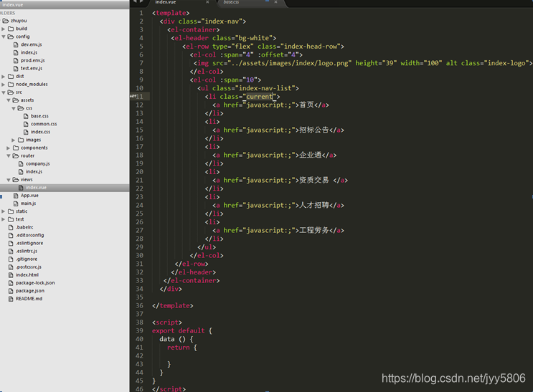
Task: Click the .eslintignore file icon
Action: click(x=11, y=243)
